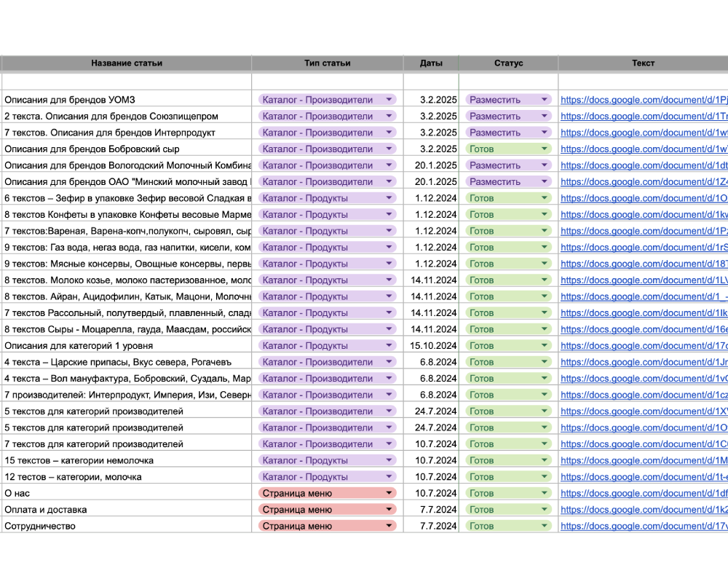This screenshot has height=587, width=728.
Task: Open the type dropdown for '12 тестов – категории, молочка'
Action: 389,477
